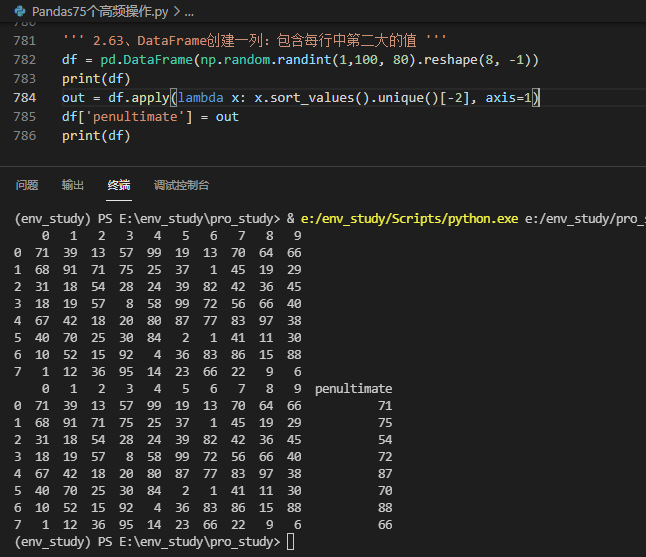Click line number 784 in gutter
Viewport: 646px width, 557px height.
[25, 98]
